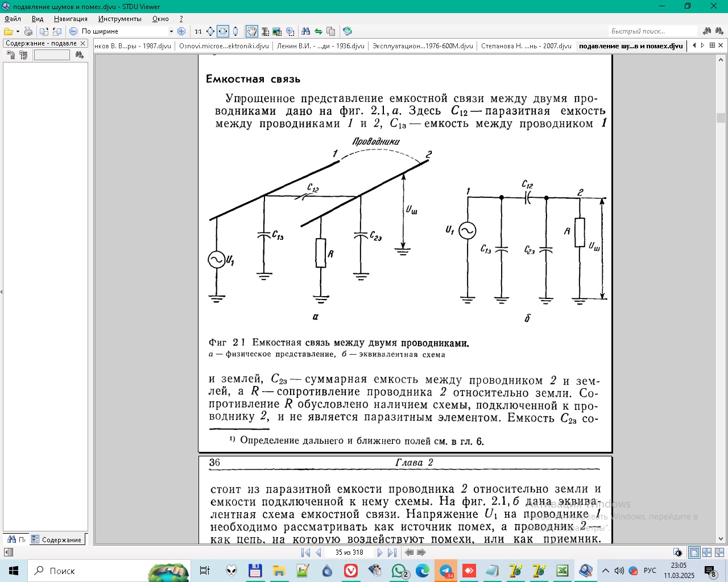The width and height of the screenshot is (728, 582).
Task: Switch to the 'Эксплуатацион...1976-600M.djvu' tab
Action: 423,46
